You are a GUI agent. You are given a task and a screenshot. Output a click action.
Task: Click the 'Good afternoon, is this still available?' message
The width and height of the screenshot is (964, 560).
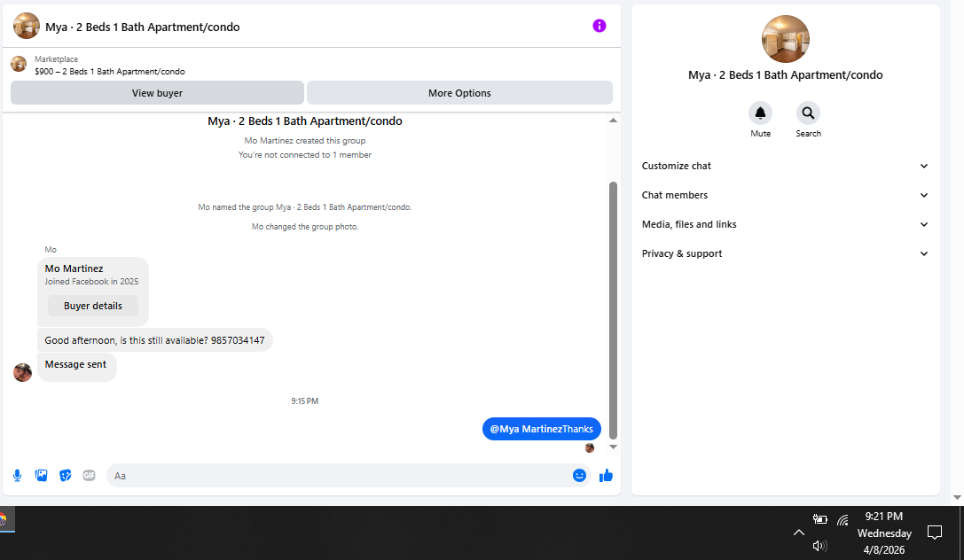155,340
